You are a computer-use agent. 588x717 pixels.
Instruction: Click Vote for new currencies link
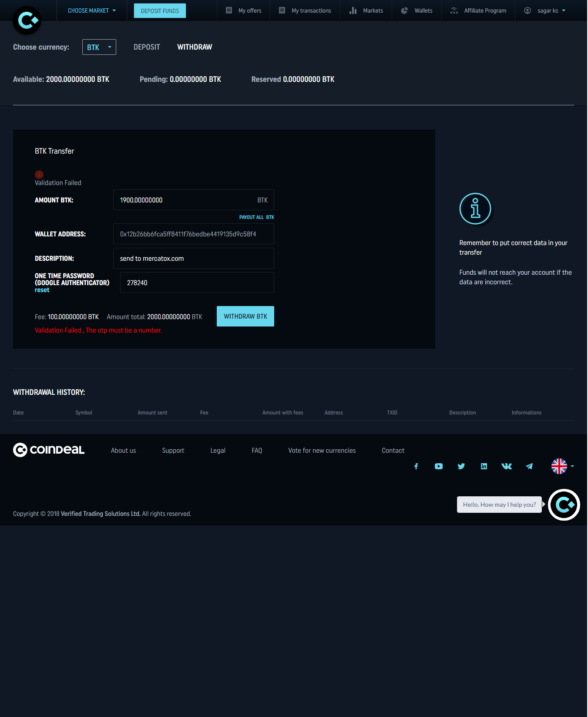click(322, 451)
